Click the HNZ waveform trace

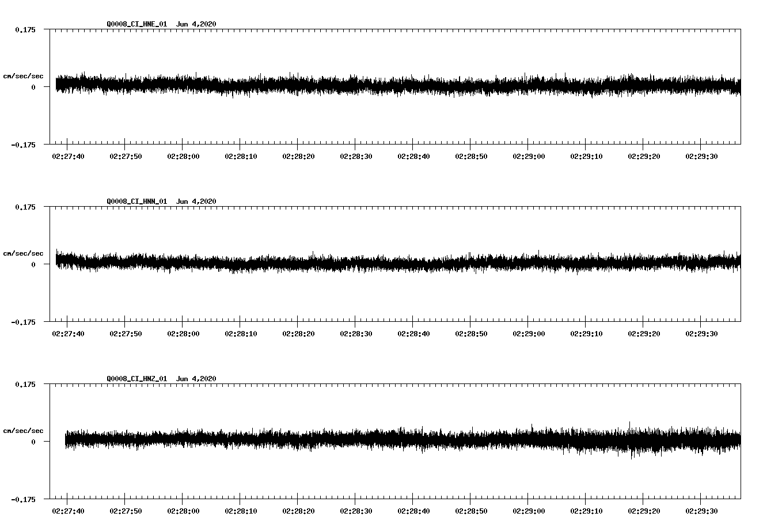click(403, 440)
